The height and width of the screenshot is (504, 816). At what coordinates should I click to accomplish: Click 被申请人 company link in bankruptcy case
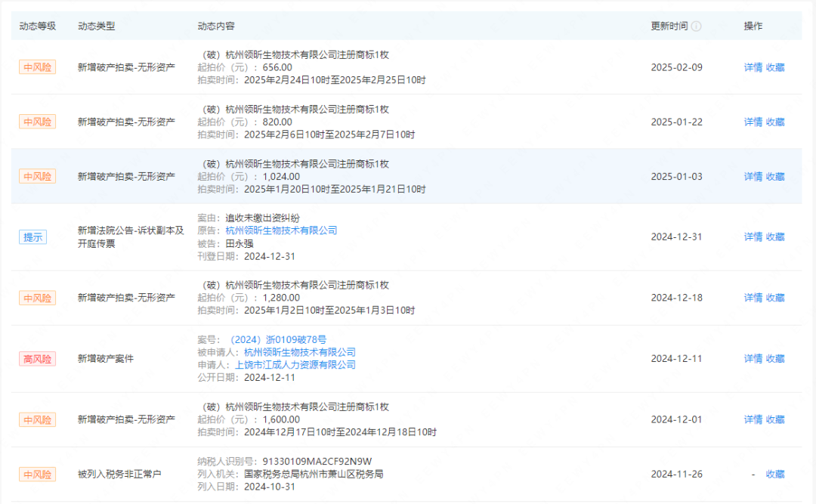(x=299, y=352)
